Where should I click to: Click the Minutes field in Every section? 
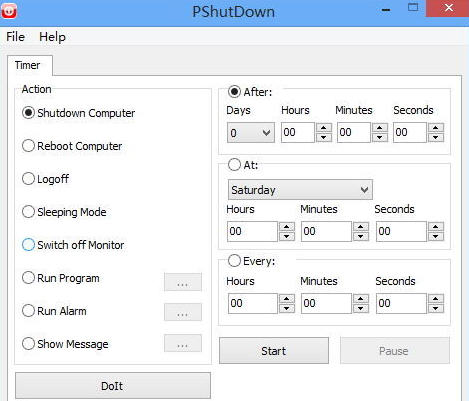pyautogui.click(x=326, y=303)
